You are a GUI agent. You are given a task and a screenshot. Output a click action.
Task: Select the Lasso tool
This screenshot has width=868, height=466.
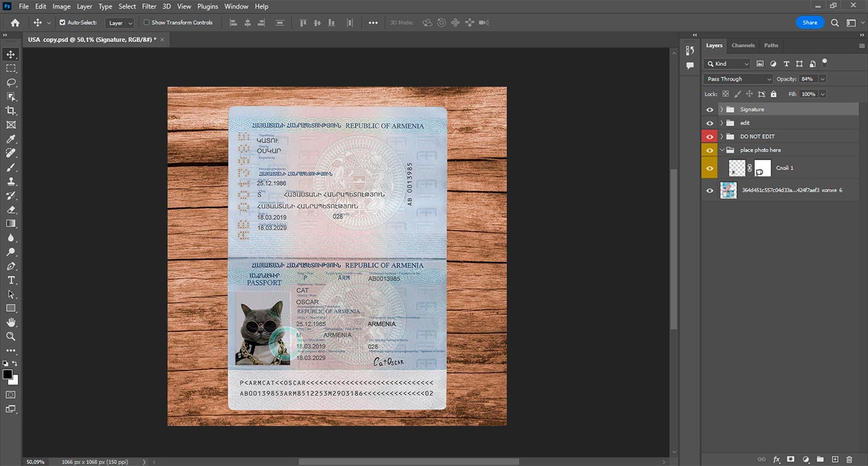[x=11, y=83]
